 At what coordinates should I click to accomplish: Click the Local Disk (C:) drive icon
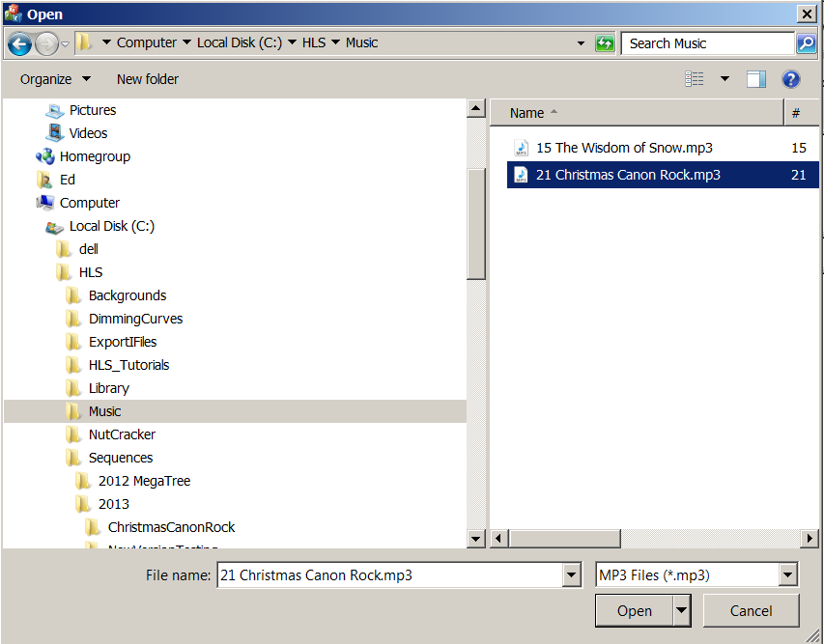55,226
